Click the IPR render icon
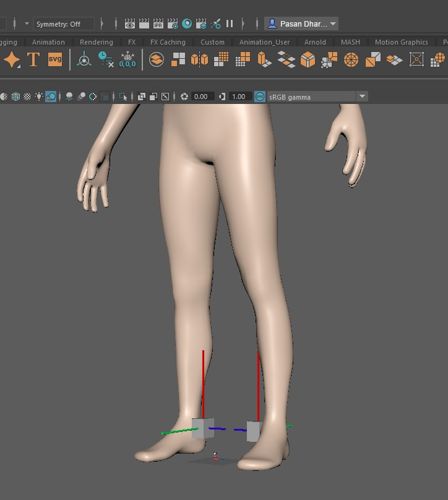This screenshot has height=500, width=448. [158, 24]
